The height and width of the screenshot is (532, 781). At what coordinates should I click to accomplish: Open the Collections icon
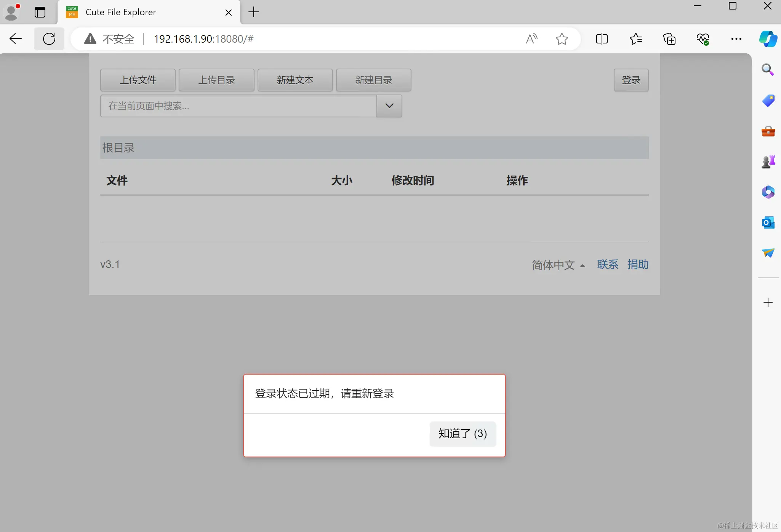click(669, 39)
